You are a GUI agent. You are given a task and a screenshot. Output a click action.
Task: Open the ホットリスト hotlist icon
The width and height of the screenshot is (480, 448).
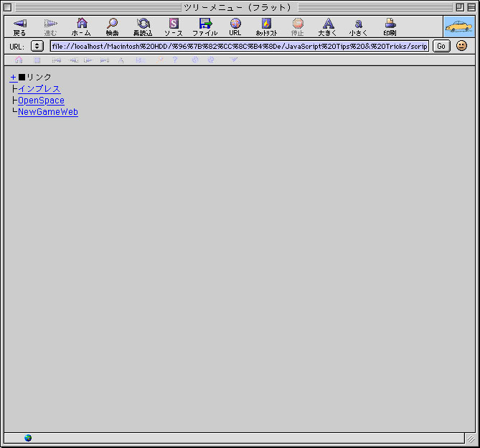[x=266, y=23]
